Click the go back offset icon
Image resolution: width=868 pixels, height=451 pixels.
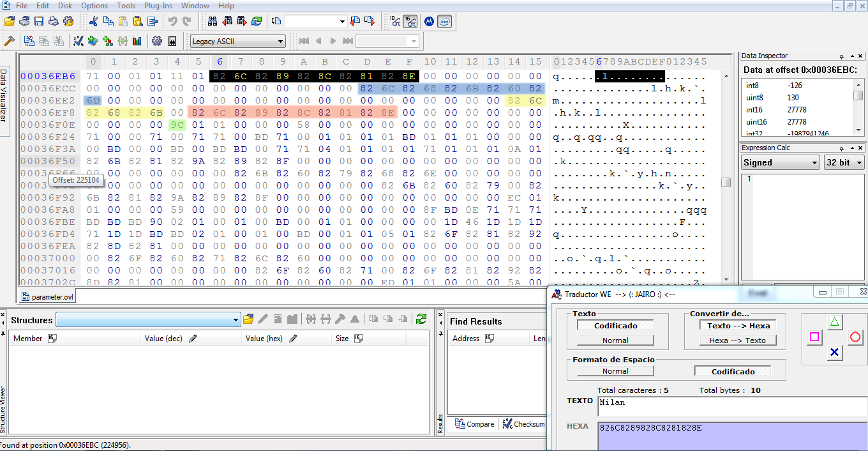click(x=355, y=21)
